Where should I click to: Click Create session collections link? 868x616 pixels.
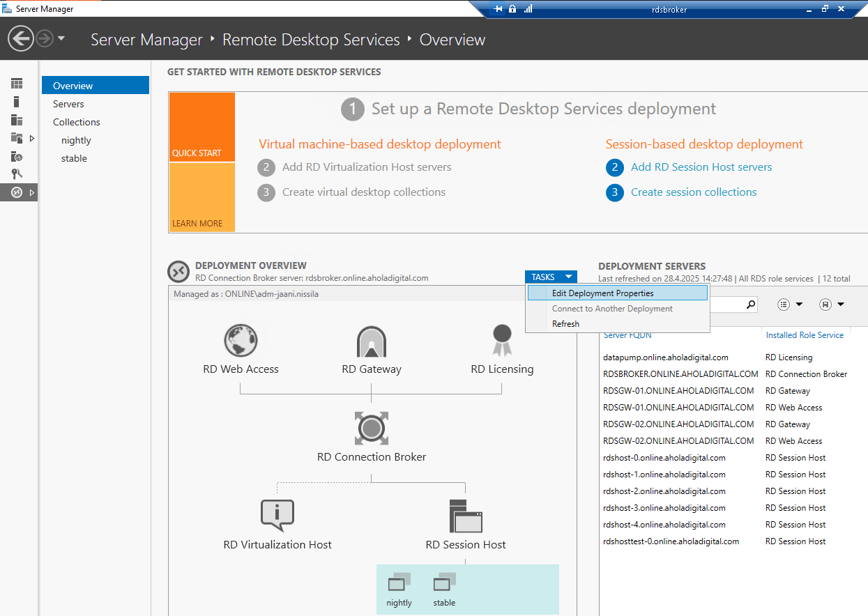tap(694, 192)
